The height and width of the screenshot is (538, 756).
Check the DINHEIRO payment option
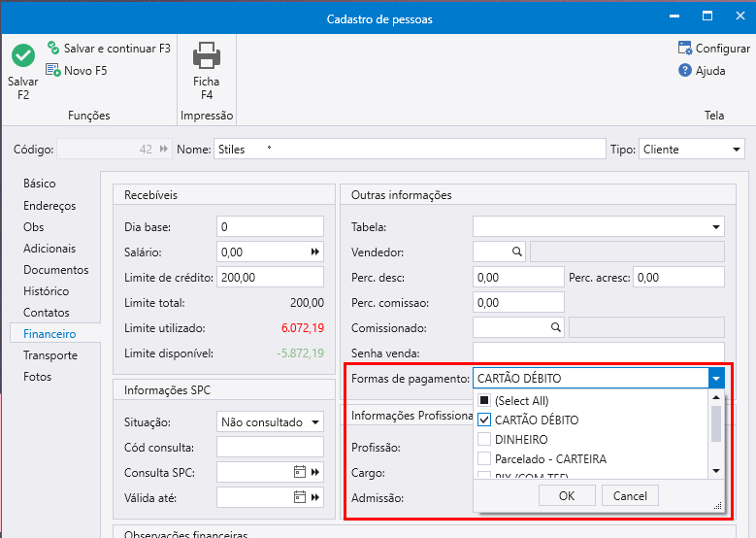pos(484,440)
